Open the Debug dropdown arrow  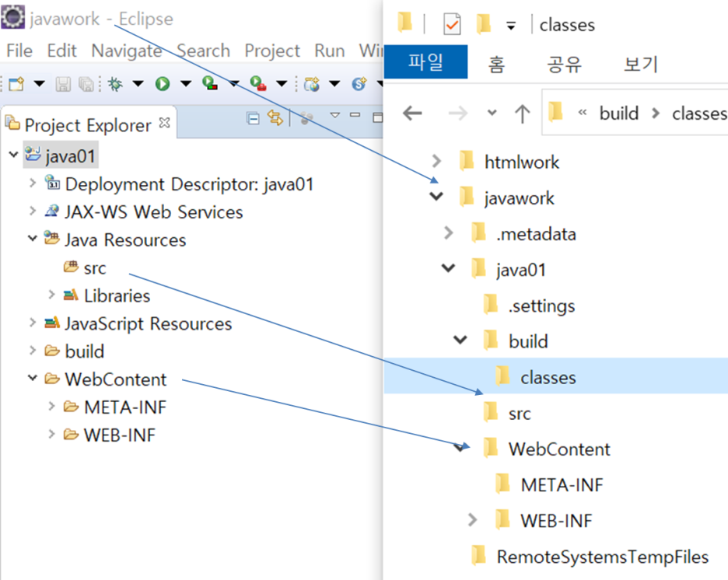[x=138, y=84]
